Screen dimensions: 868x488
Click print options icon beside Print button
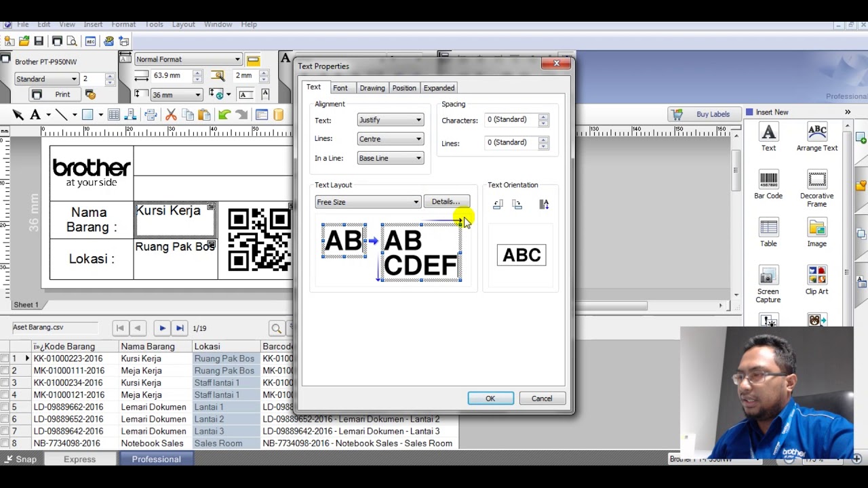[x=90, y=94]
